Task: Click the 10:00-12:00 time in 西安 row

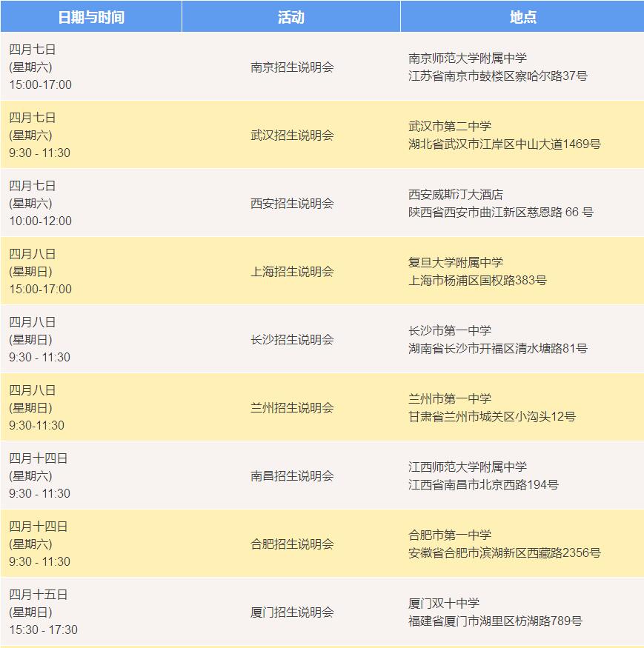Action: click(41, 221)
